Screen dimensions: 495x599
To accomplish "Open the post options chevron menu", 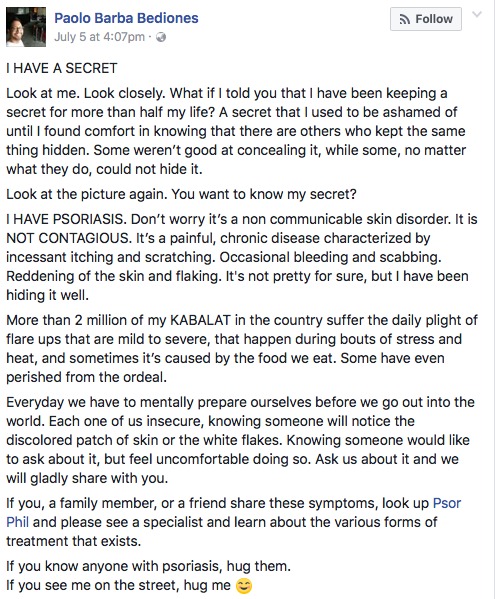I will coord(477,15).
